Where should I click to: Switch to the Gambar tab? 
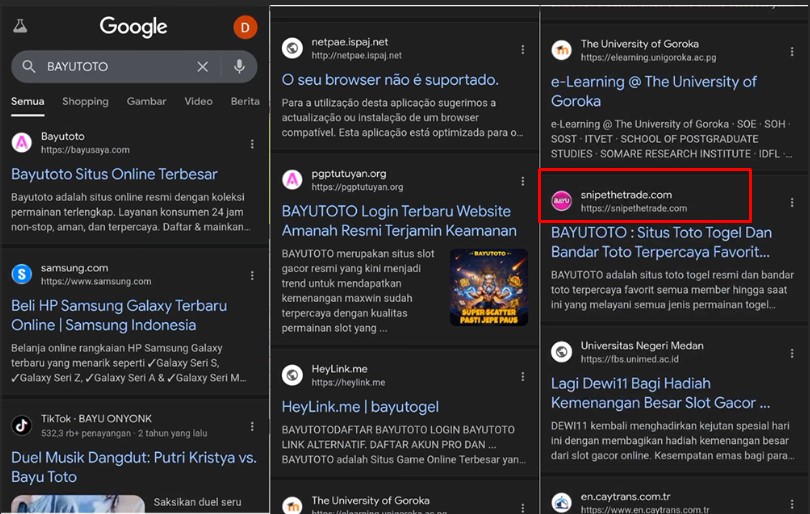(147, 101)
